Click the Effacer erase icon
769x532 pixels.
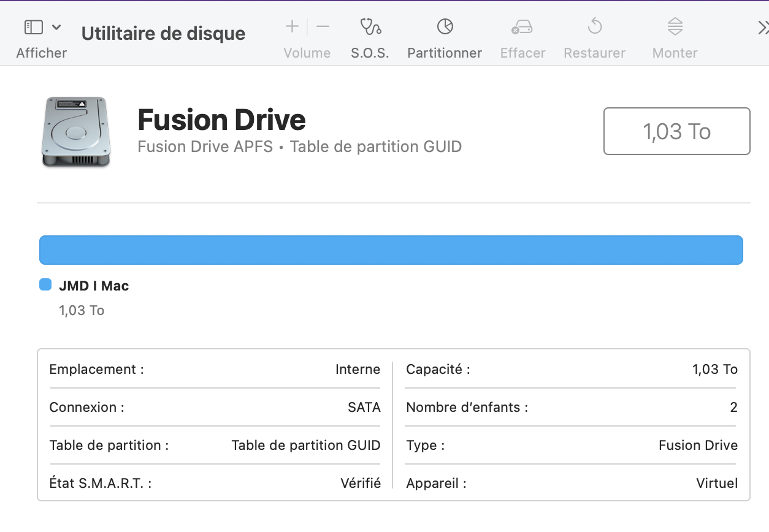click(x=522, y=26)
